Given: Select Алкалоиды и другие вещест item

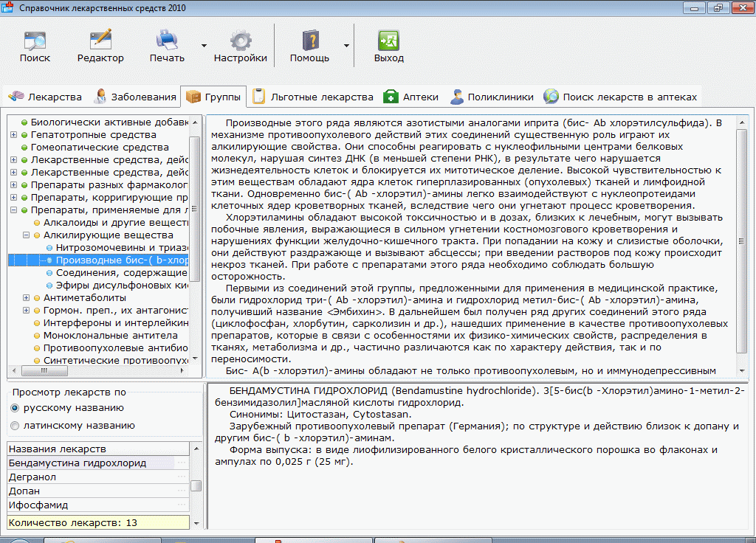Looking at the screenshot, I should pyautogui.click(x=116, y=223).
